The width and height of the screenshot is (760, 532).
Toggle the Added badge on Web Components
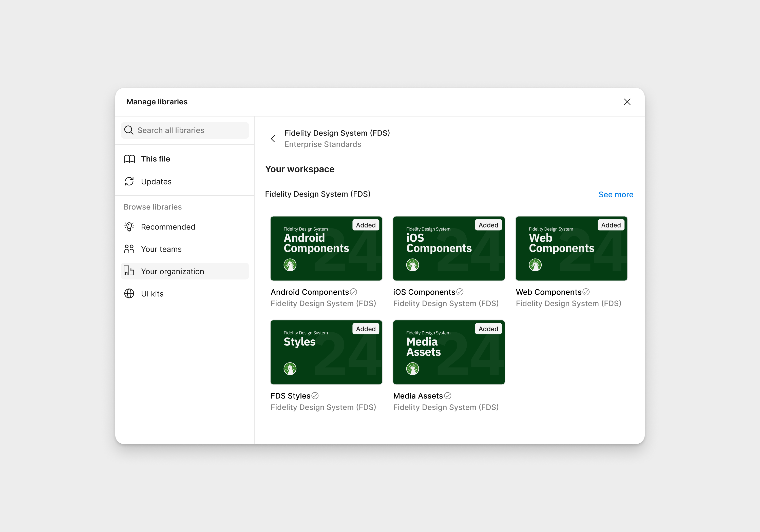(x=611, y=225)
